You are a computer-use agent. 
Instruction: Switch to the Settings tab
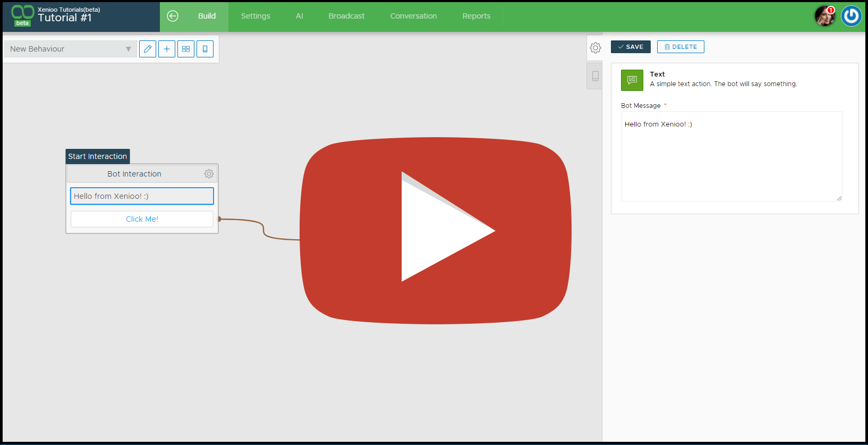(x=256, y=16)
